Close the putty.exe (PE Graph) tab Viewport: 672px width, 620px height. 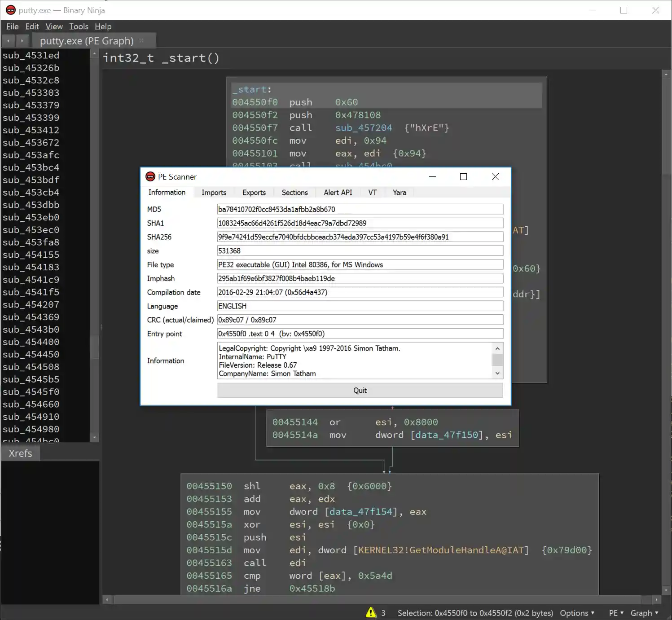click(x=142, y=41)
